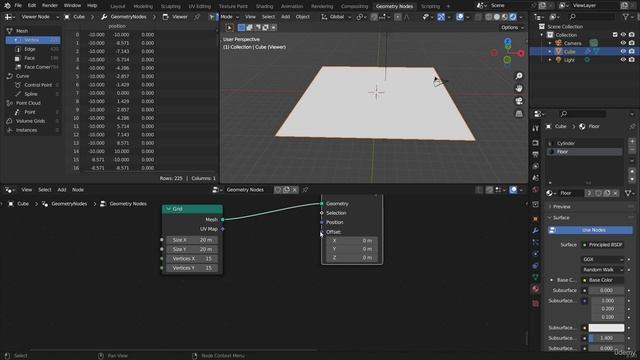Open the Modifiers wrench properties tab
The image size is (640, 360).
pyautogui.click(x=536, y=231)
